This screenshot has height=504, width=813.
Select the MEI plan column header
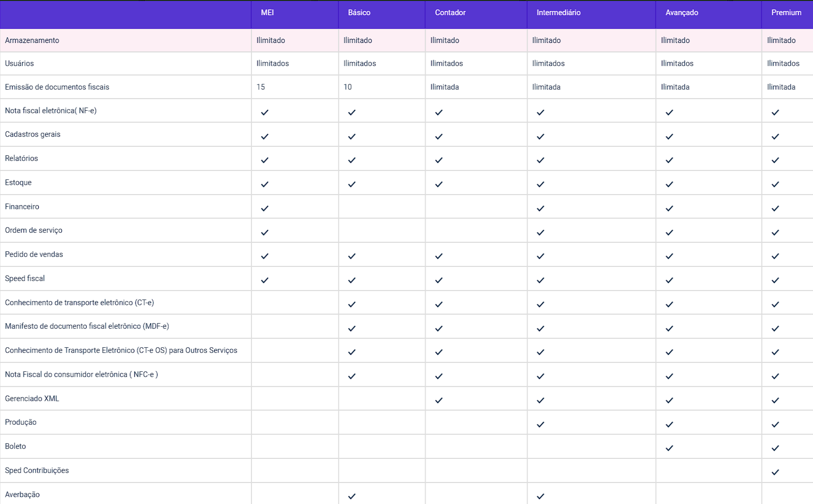pos(268,13)
